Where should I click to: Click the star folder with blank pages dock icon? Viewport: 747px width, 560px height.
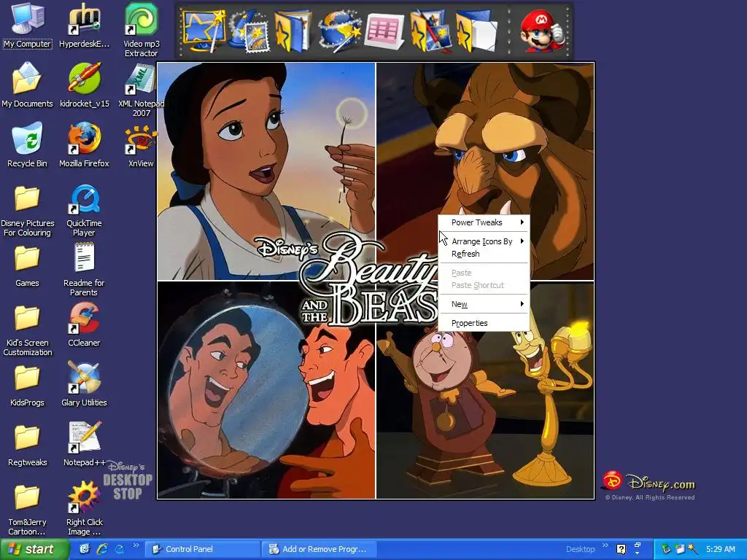(x=476, y=31)
